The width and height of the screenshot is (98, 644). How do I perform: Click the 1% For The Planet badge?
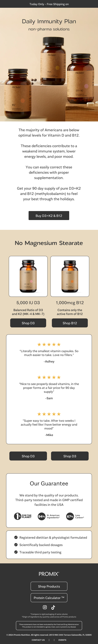coord(23,516)
